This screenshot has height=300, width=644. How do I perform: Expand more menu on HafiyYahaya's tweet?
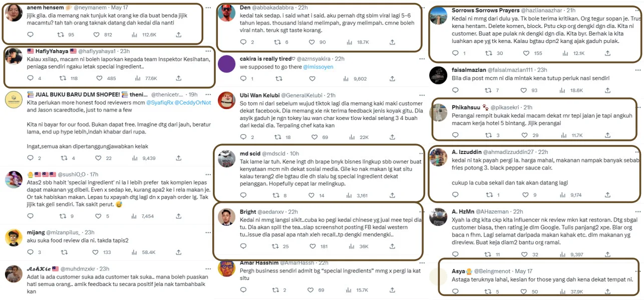pos(209,51)
